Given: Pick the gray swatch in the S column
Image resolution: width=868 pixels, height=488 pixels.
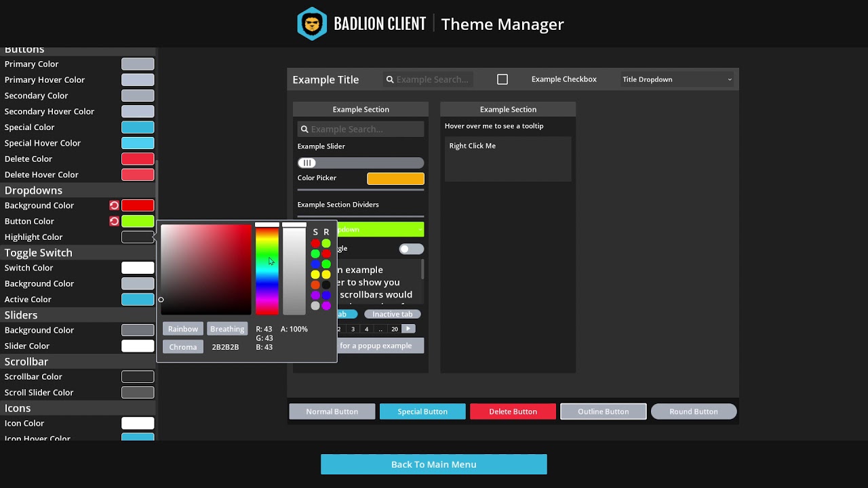Looking at the screenshot, I should (x=315, y=306).
